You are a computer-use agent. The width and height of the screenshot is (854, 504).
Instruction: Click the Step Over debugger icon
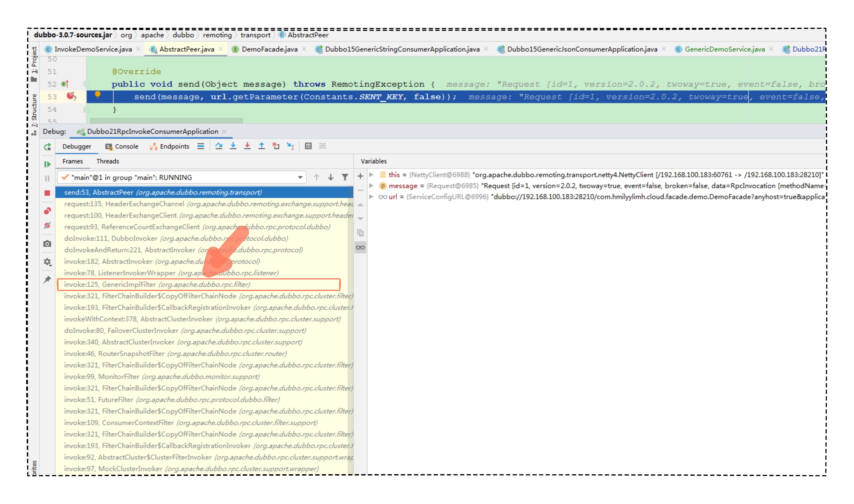click(x=219, y=146)
